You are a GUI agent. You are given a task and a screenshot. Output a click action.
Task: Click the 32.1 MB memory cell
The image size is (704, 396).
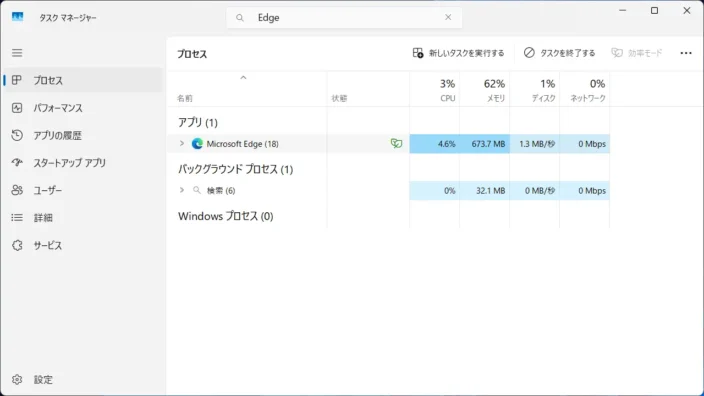coord(484,190)
